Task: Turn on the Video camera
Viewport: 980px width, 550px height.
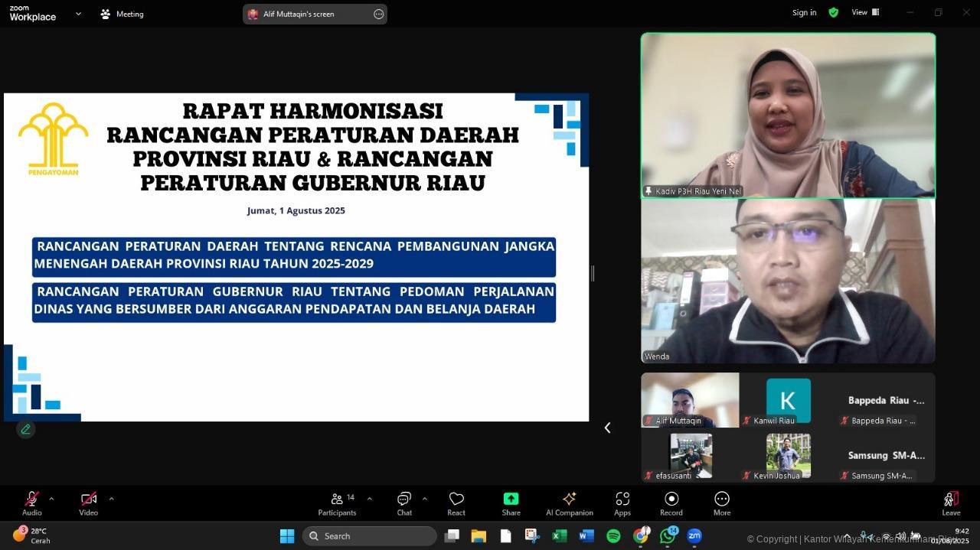Action: 88,502
